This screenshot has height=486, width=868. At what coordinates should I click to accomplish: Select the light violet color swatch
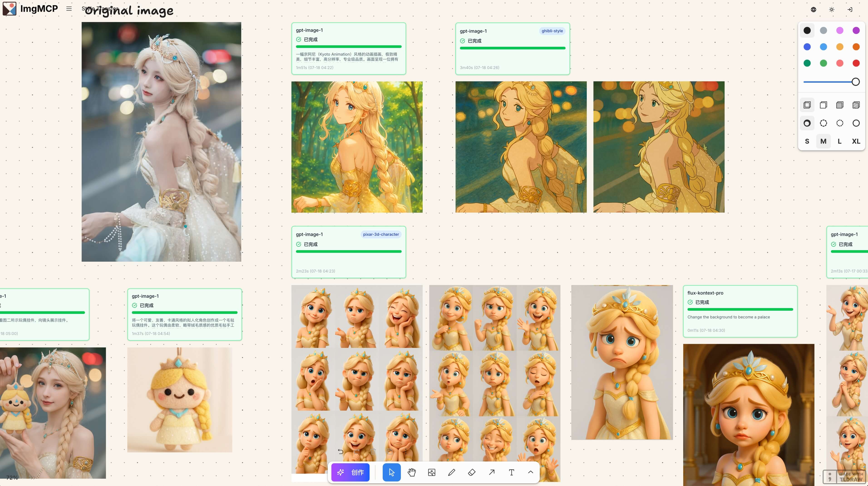840,30
